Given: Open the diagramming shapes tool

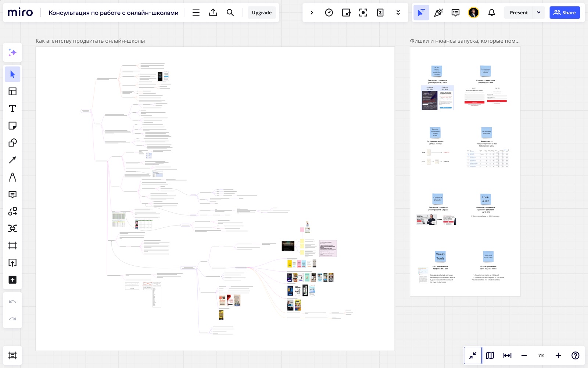Looking at the screenshot, I should [x=12, y=212].
